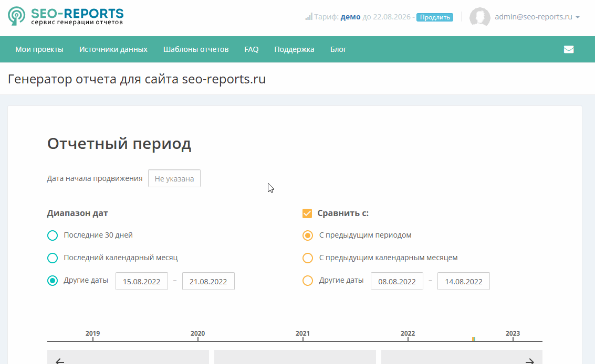This screenshot has height=364, width=595.
Task: Click "Дата начала продвижения" label
Action: [95, 178]
